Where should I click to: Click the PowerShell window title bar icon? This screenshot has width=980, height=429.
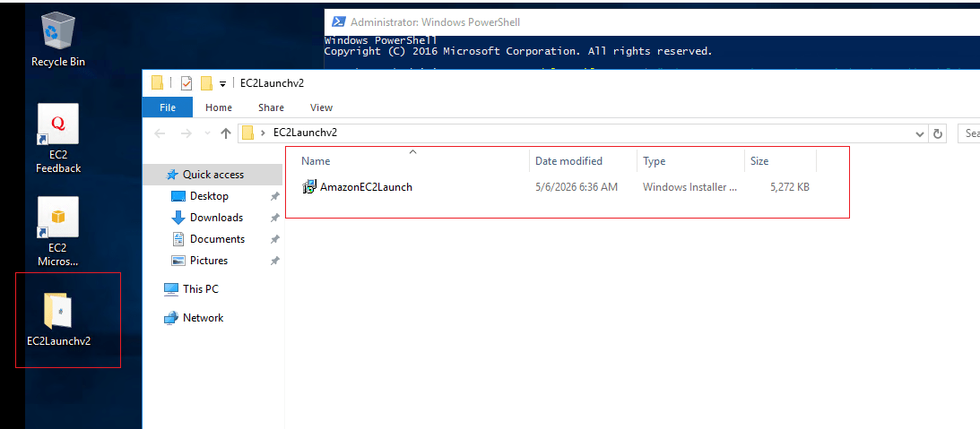tap(338, 21)
